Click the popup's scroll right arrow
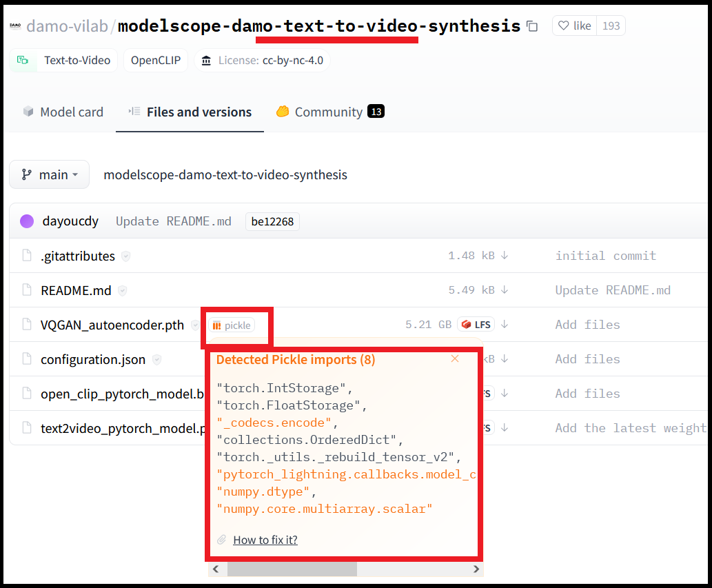Image resolution: width=712 pixels, height=588 pixels. (476, 569)
